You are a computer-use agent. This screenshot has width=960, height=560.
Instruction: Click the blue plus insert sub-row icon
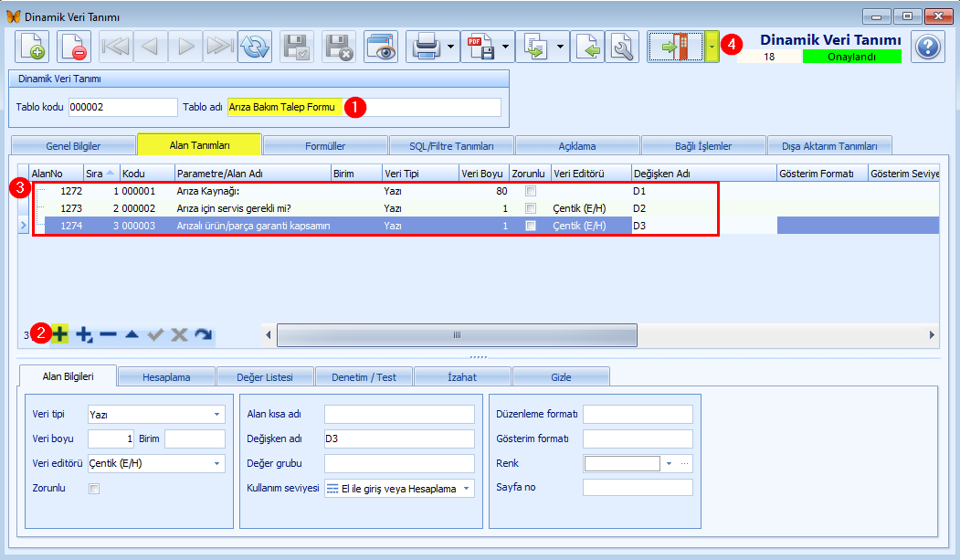(84, 334)
